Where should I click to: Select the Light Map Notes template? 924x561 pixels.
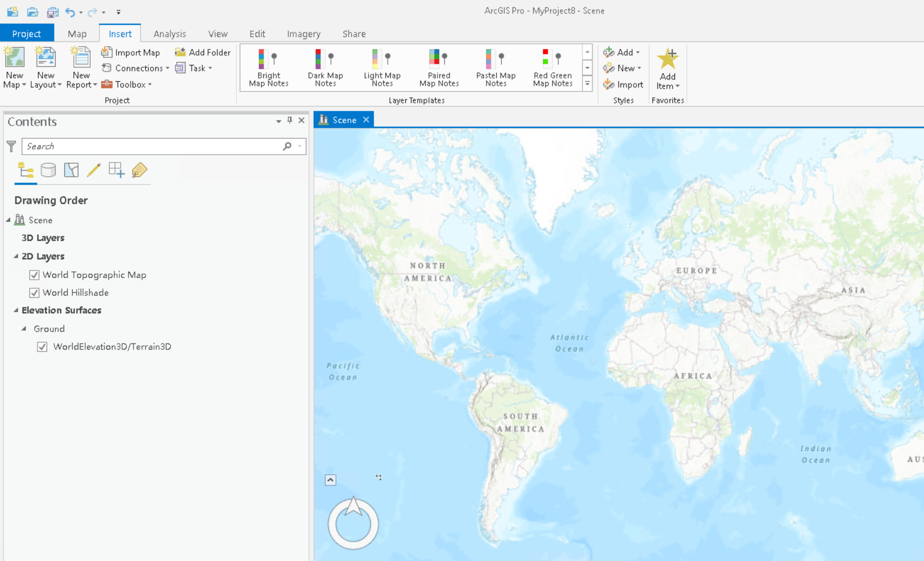click(382, 67)
